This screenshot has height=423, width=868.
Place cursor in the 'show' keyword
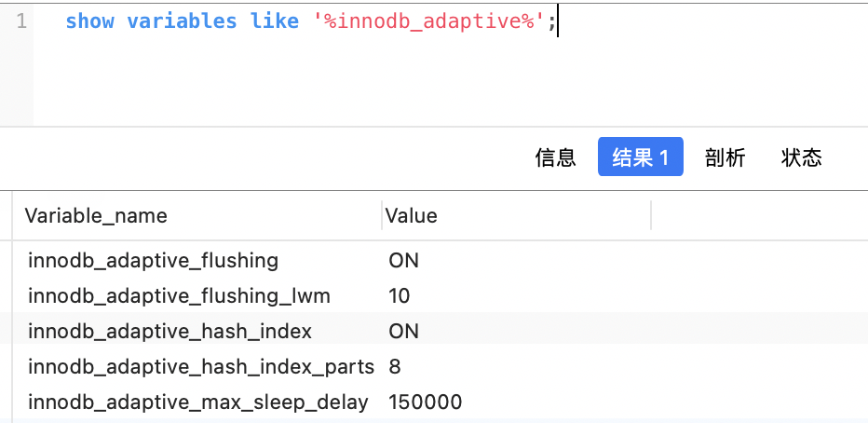(x=89, y=21)
